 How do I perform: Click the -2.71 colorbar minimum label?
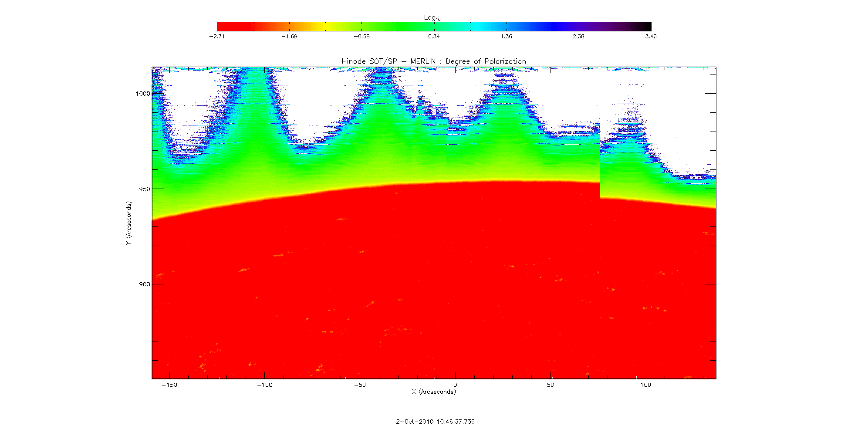point(217,37)
